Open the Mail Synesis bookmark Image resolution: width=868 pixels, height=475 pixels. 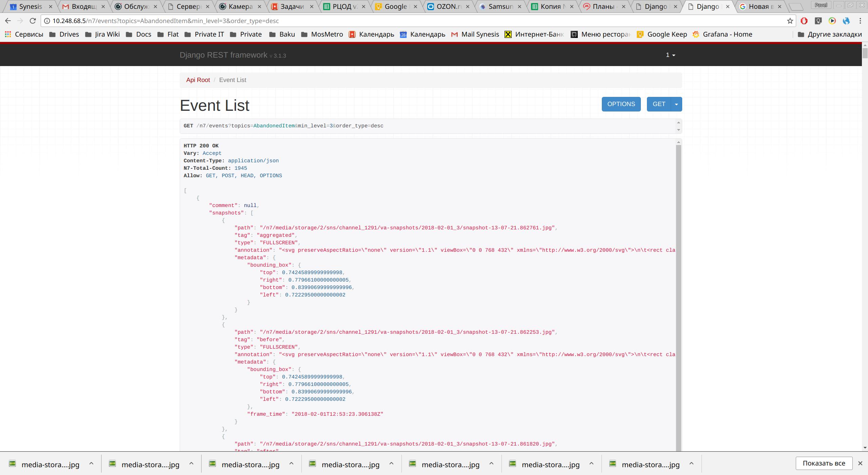pyautogui.click(x=475, y=34)
